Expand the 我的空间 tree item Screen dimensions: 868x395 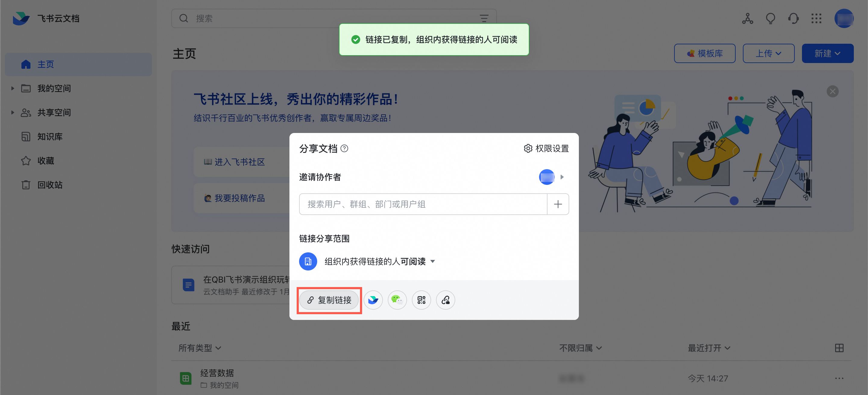coord(12,88)
